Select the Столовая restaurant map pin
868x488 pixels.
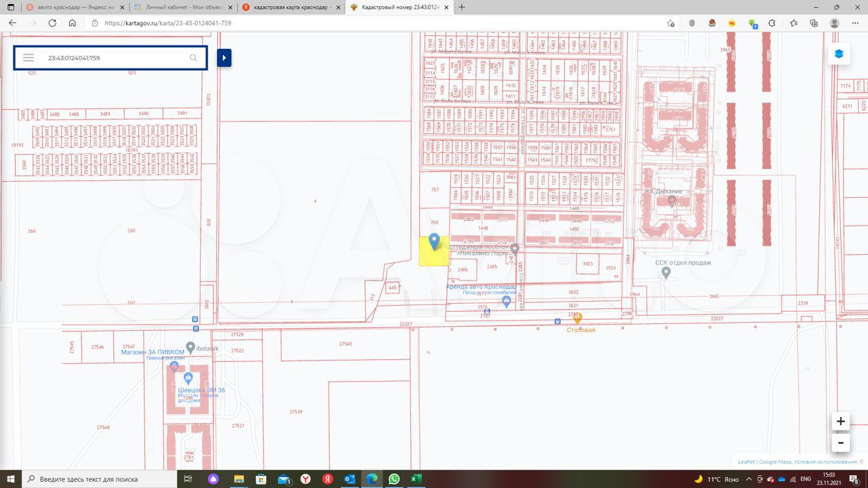tap(578, 317)
